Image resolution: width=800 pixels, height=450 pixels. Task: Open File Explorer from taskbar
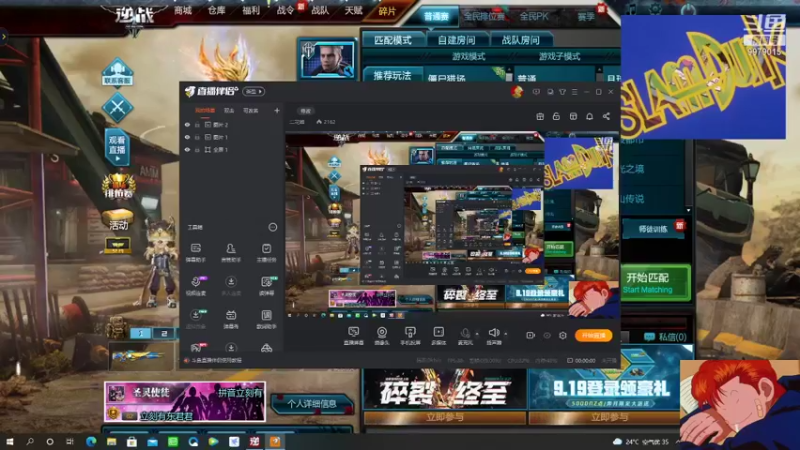pyautogui.click(x=111, y=441)
